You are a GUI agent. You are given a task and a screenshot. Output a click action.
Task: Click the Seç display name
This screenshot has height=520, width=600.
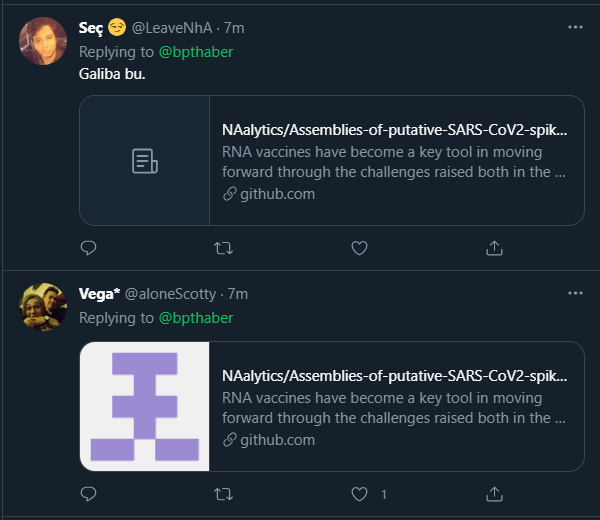(x=90, y=28)
